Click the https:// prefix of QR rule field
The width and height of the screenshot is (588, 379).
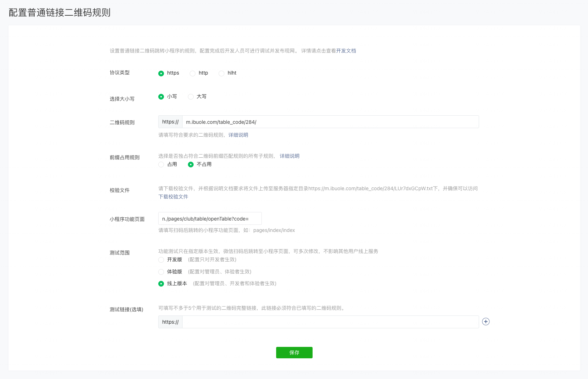170,122
